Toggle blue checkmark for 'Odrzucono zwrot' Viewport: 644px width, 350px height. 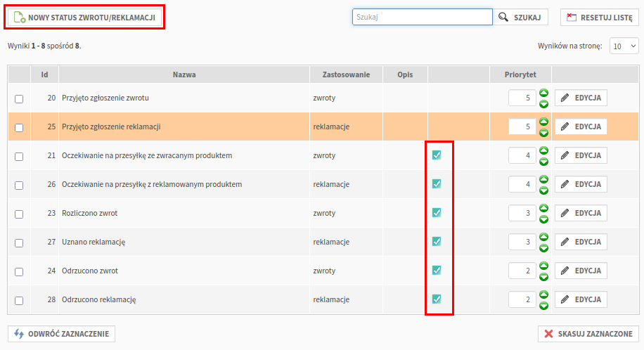[437, 270]
